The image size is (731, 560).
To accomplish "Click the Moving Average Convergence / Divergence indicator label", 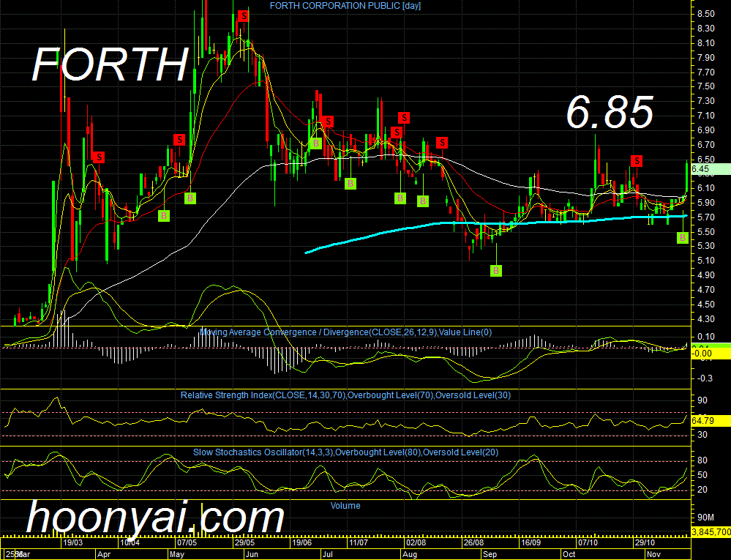I will (x=345, y=332).
